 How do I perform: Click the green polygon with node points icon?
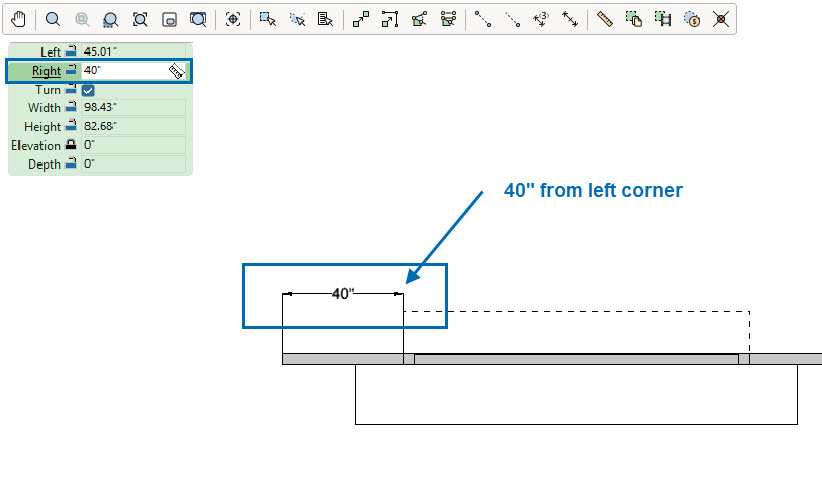point(419,19)
